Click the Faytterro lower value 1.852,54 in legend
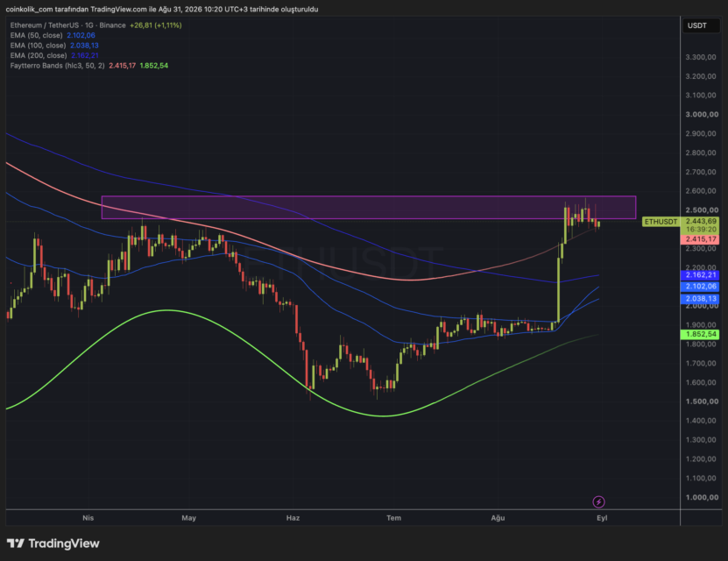This screenshot has width=728, height=561. click(x=153, y=66)
